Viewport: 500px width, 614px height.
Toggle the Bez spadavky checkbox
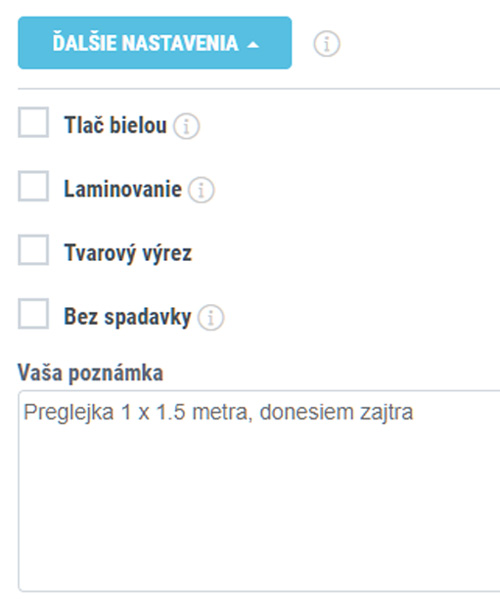[33, 314]
